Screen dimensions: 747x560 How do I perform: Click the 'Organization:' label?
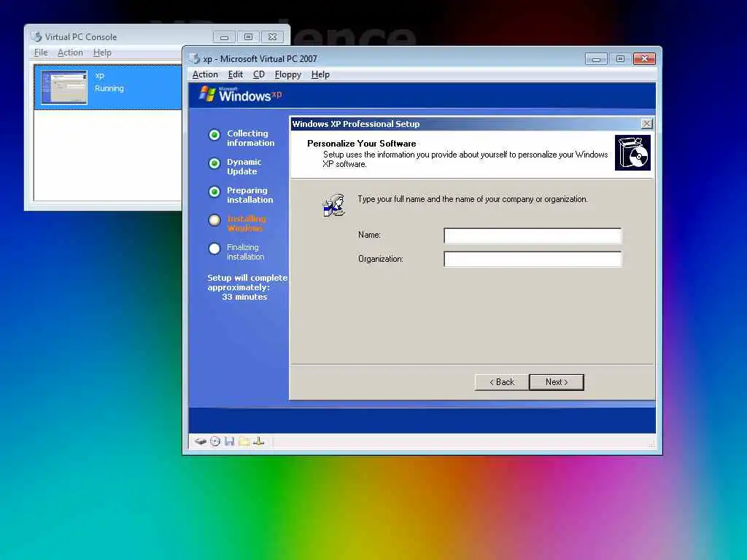click(381, 259)
